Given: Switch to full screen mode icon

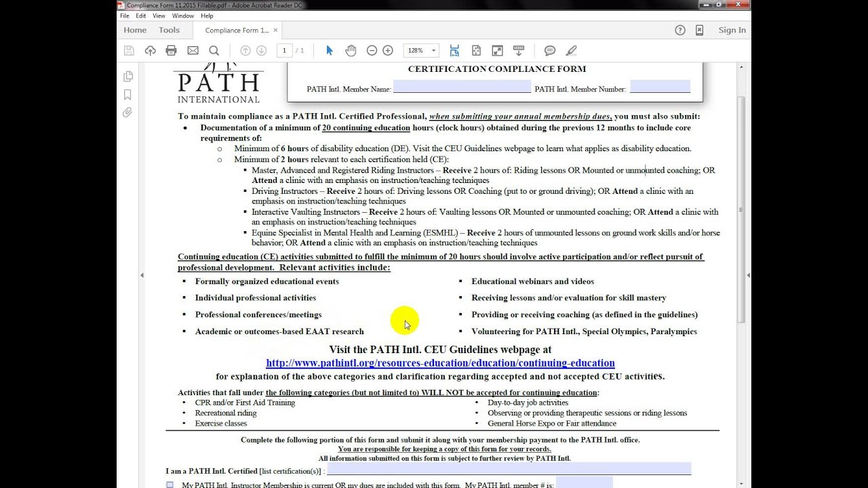Looking at the screenshot, I should (498, 51).
